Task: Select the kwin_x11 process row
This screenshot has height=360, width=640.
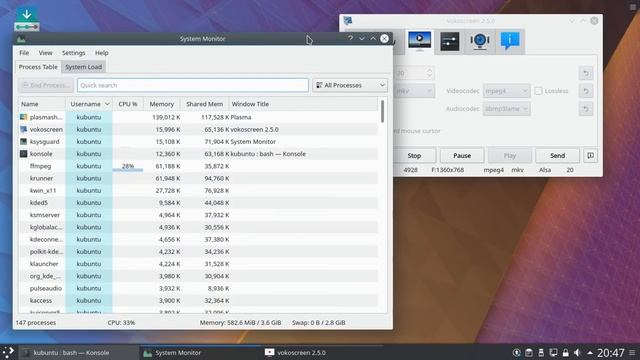Action: tap(198, 191)
